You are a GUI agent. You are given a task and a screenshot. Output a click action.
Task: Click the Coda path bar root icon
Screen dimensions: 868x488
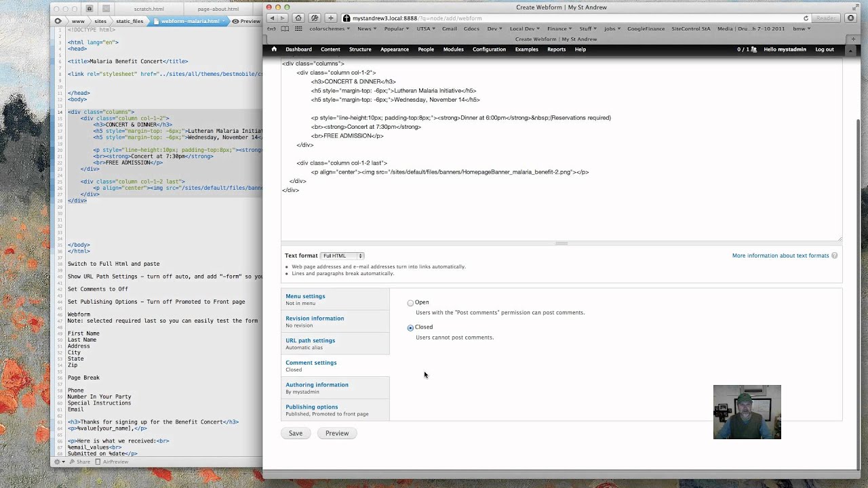[x=58, y=21]
